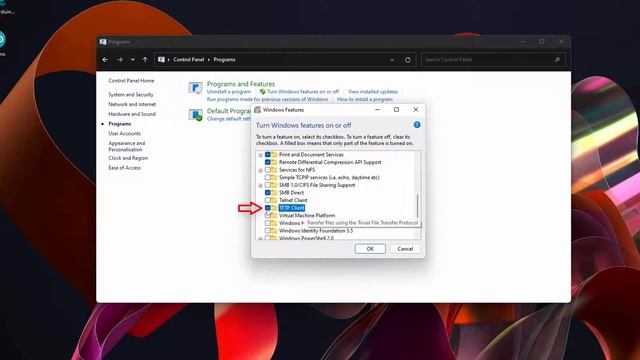Uncheck Remote Differential Compression API Support
This screenshot has width=640, height=360.
[x=268, y=162]
